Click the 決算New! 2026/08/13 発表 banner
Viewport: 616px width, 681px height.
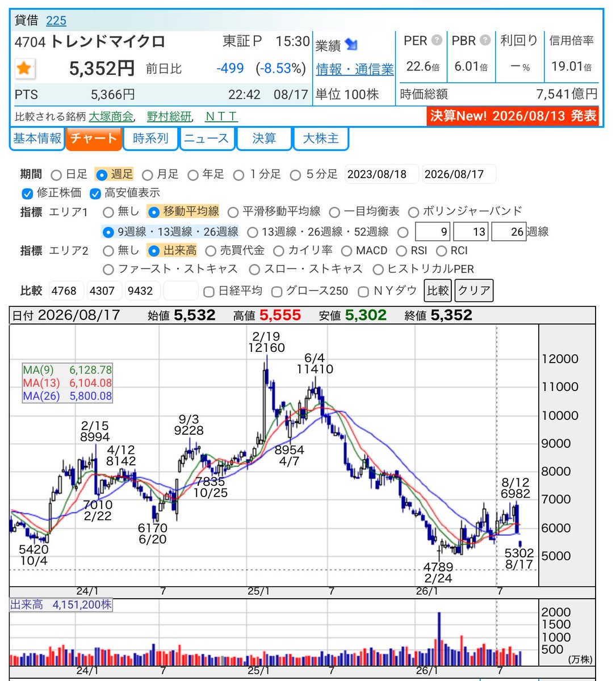[x=513, y=116]
